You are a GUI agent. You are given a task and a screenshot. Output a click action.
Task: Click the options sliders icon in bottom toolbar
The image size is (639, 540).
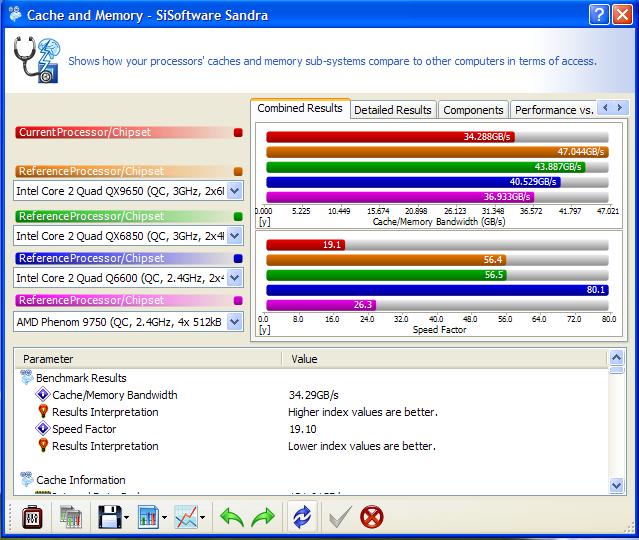(x=32, y=517)
